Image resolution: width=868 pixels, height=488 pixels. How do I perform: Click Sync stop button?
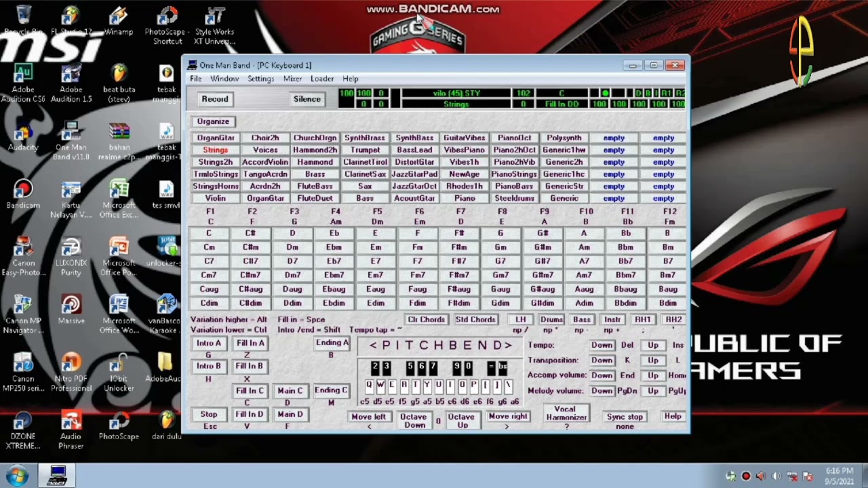pos(625,417)
